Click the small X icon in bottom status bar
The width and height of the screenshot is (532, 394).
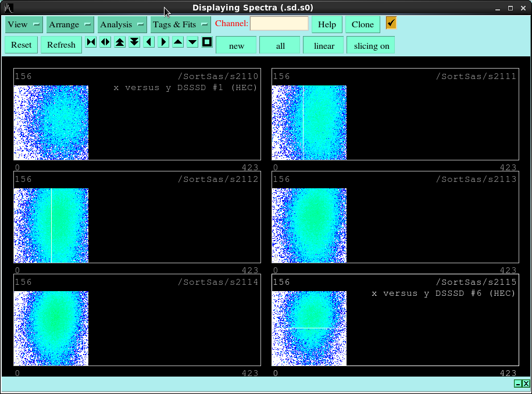point(526,384)
